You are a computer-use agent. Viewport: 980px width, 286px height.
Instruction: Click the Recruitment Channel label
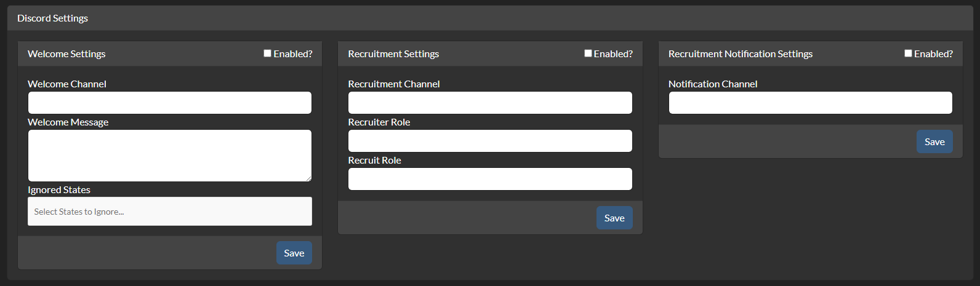click(x=394, y=84)
